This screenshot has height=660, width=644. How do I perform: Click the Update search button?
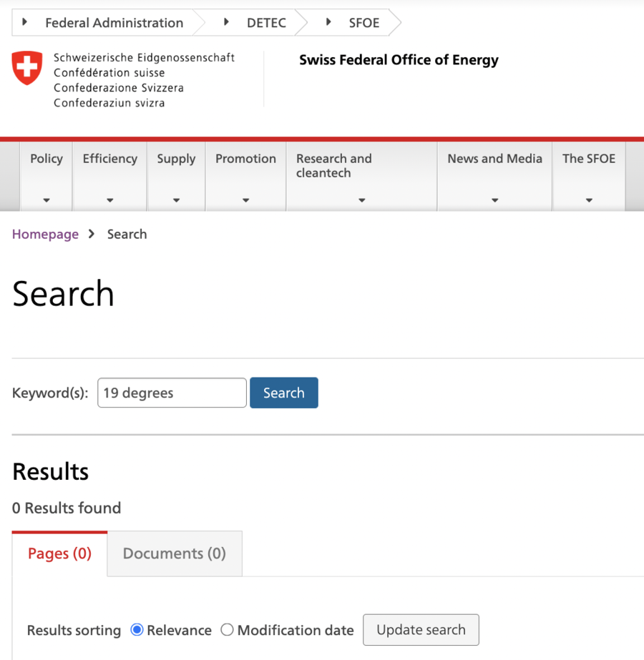click(421, 630)
